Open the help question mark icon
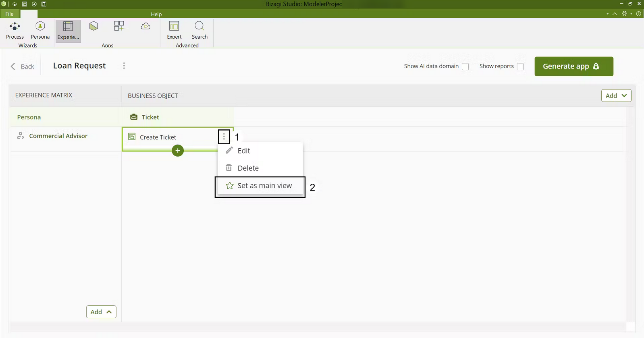This screenshot has height=338, width=644. (x=638, y=14)
